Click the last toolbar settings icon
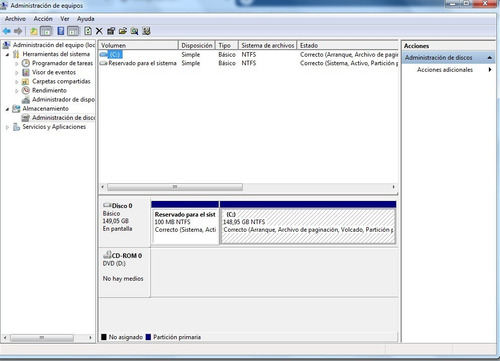The height and width of the screenshot is (361, 500). tap(146, 31)
